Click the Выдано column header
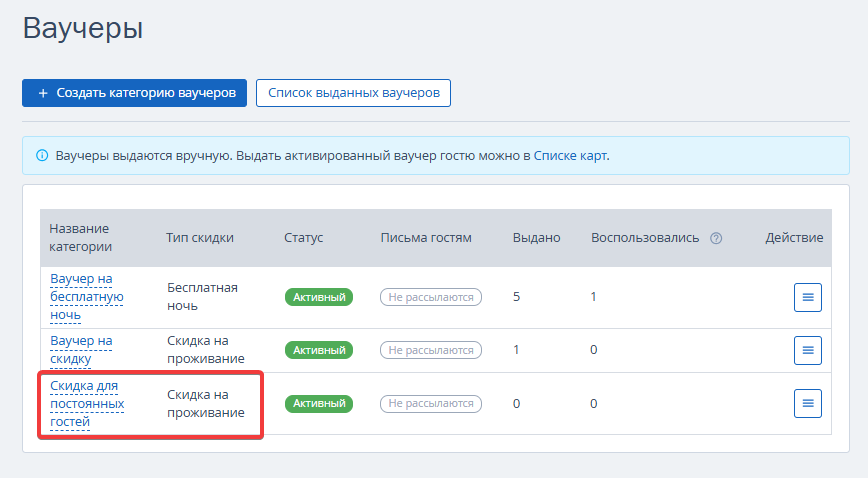This screenshot has width=868, height=478. tap(536, 238)
